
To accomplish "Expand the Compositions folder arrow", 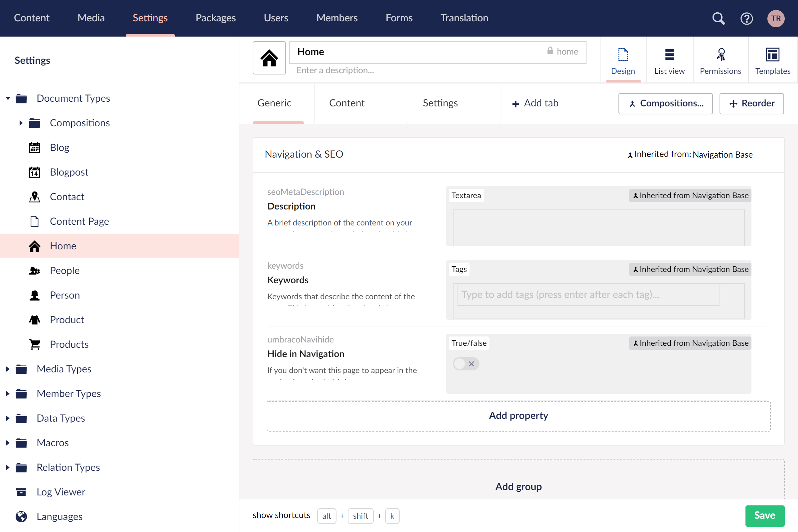I will coord(21,123).
